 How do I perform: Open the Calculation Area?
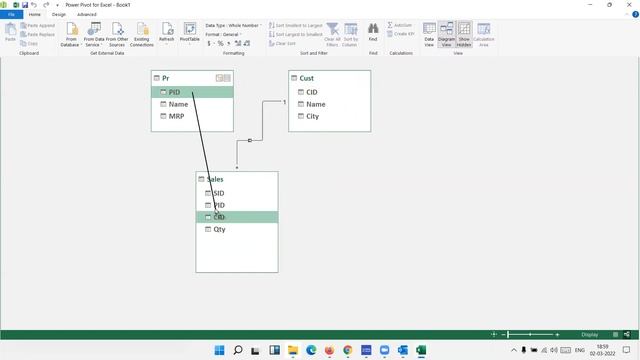point(484,34)
